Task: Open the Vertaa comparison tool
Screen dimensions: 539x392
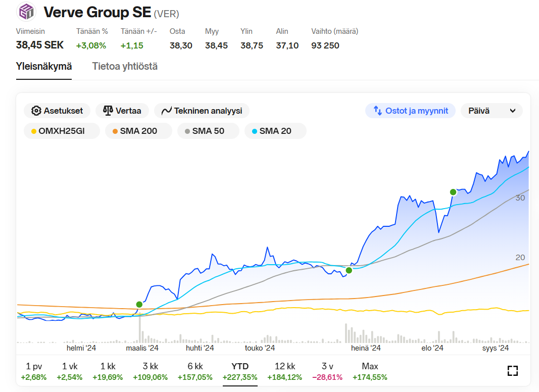Action: click(x=122, y=111)
